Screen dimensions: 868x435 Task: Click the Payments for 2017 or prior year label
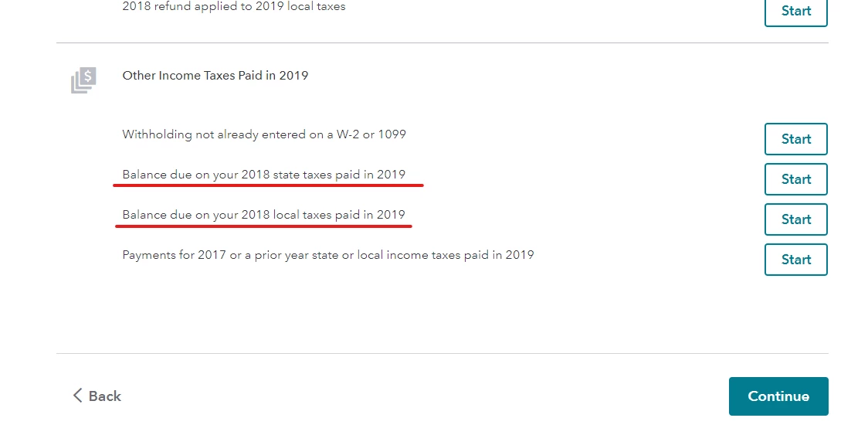click(x=328, y=255)
